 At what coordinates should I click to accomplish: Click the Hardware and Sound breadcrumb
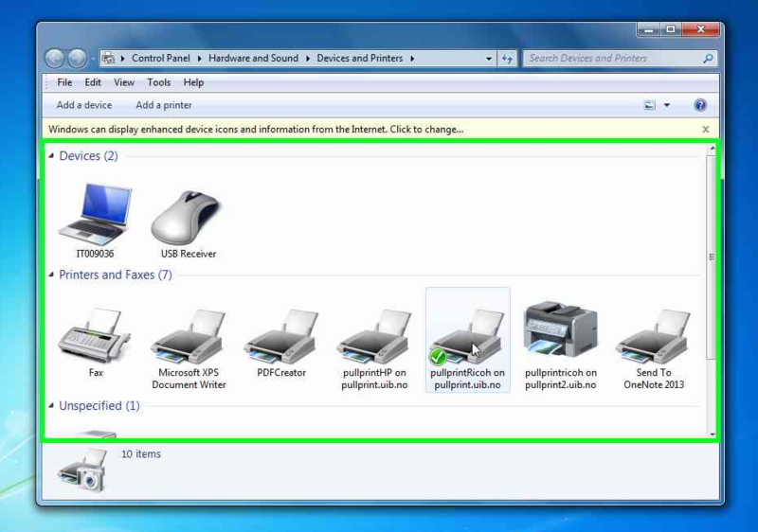click(253, 59)
